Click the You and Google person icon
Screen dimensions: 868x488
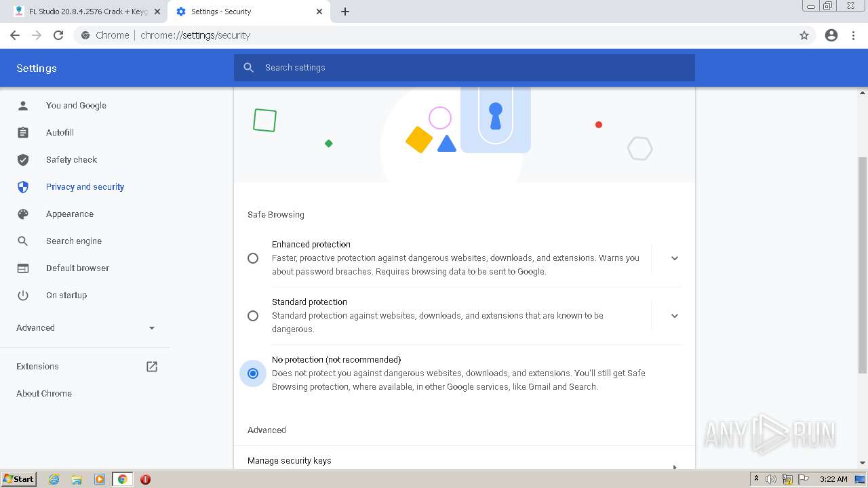pos(23,106)
